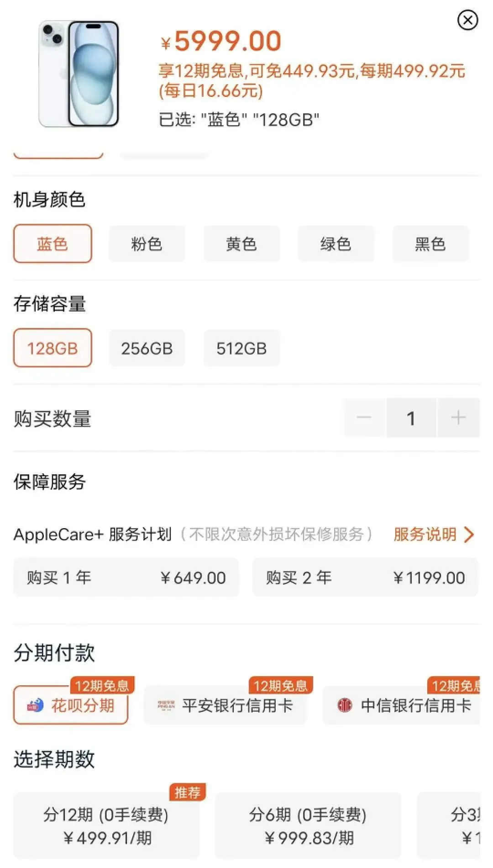
Task: Click the quantity number field
Action: [411, 418]
